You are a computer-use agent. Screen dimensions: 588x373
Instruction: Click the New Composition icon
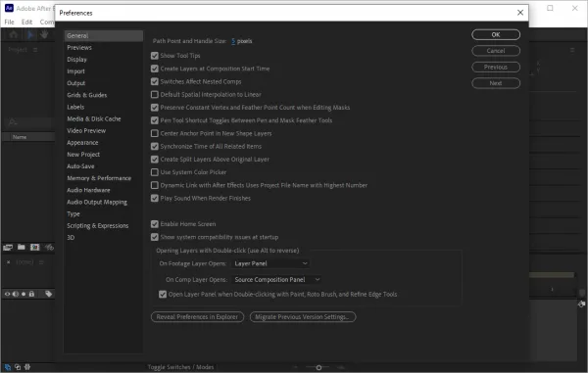pos(35,247)
